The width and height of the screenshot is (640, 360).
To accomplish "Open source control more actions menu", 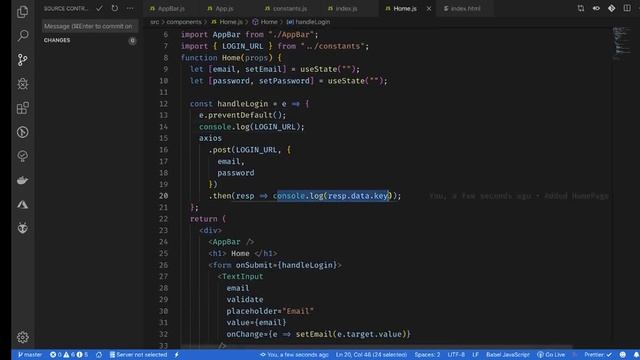I will coord(130,8).
